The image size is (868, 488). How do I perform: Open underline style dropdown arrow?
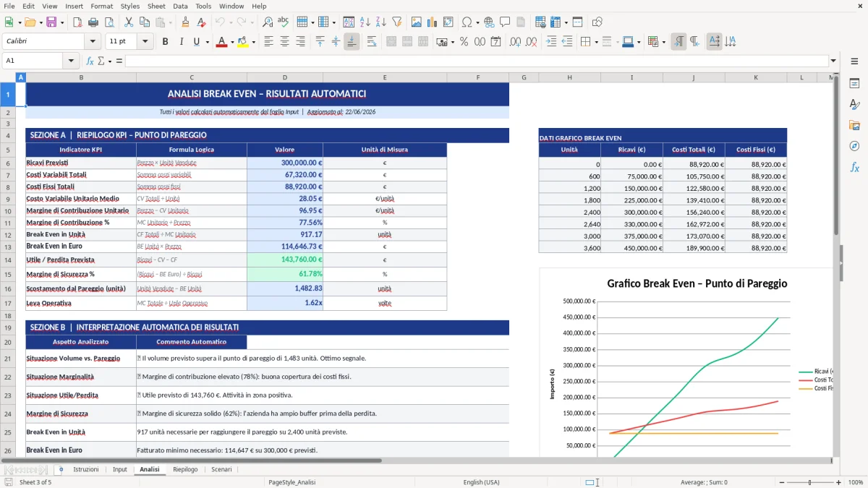pyautogui.click(x=207, y=42)
